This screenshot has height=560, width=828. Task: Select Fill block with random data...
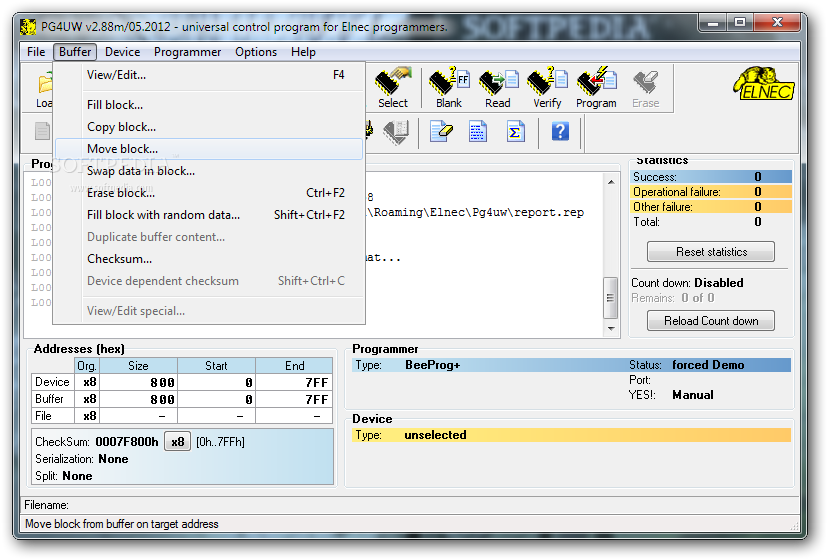pyautogui.click(x=209, y=215)
